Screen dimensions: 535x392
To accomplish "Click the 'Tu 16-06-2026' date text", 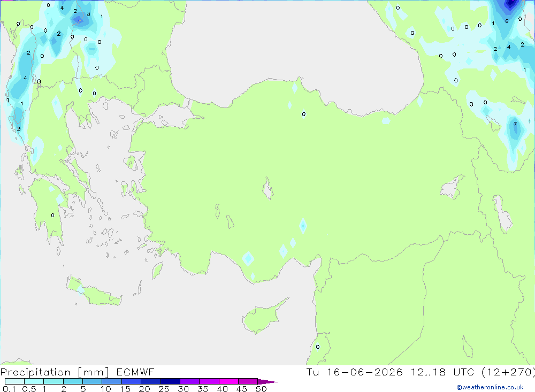I will click(x=355, y=372).
